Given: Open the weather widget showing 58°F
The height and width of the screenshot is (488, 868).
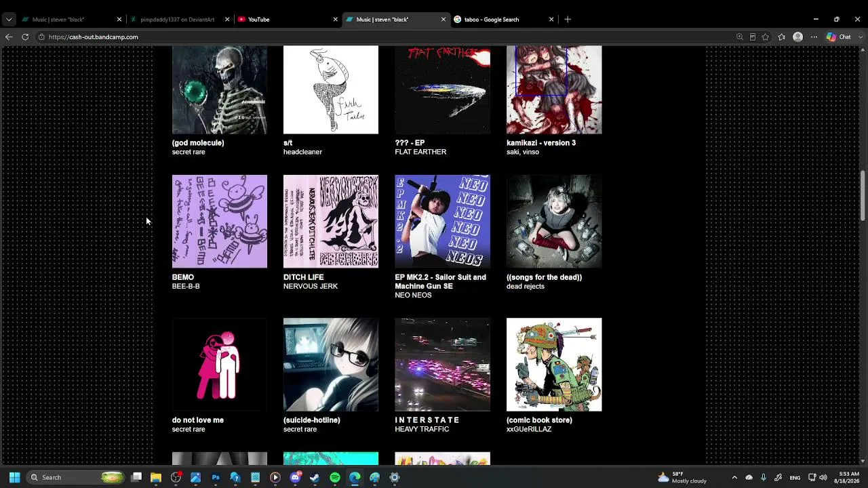Looking at the screenshot, I should pyautogui.click(x=682, y=477).
